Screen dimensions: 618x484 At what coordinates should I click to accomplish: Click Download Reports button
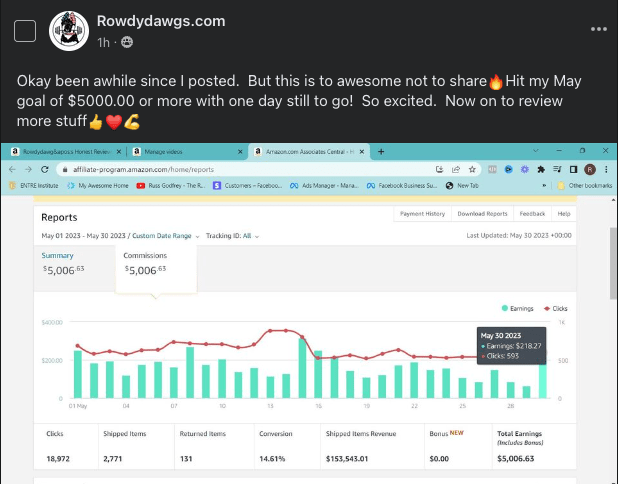click(482, 214)
